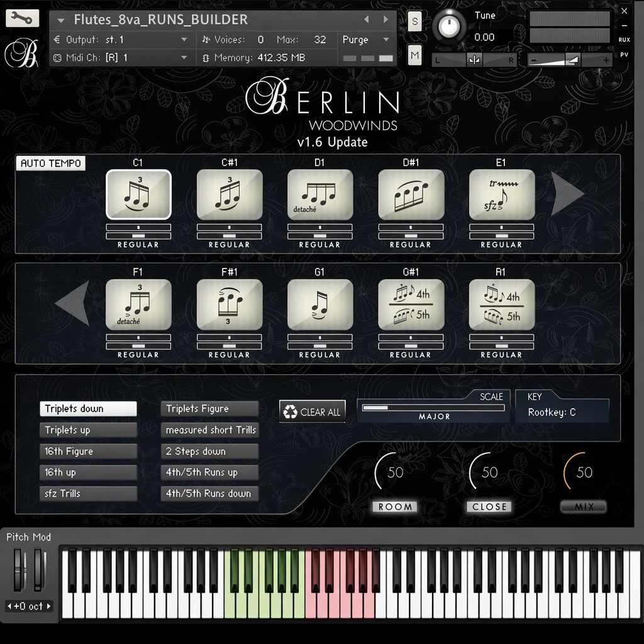
Task: Open instrument settings with the wrench icon
Action: click(x=22, y=18)
